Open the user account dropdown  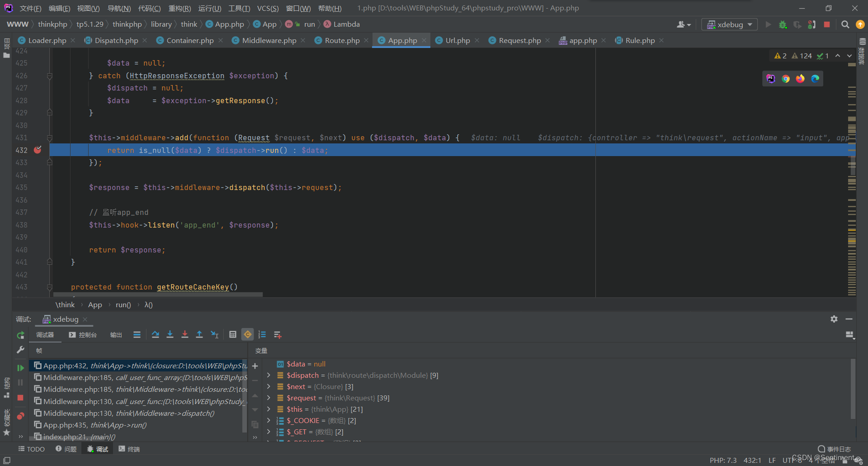[x=684, y=24]
